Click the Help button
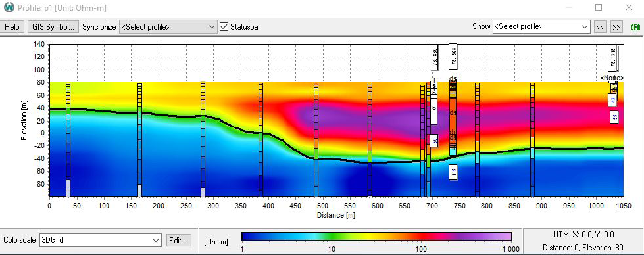Viewport: 644px width, 255px height. point(12,27)
